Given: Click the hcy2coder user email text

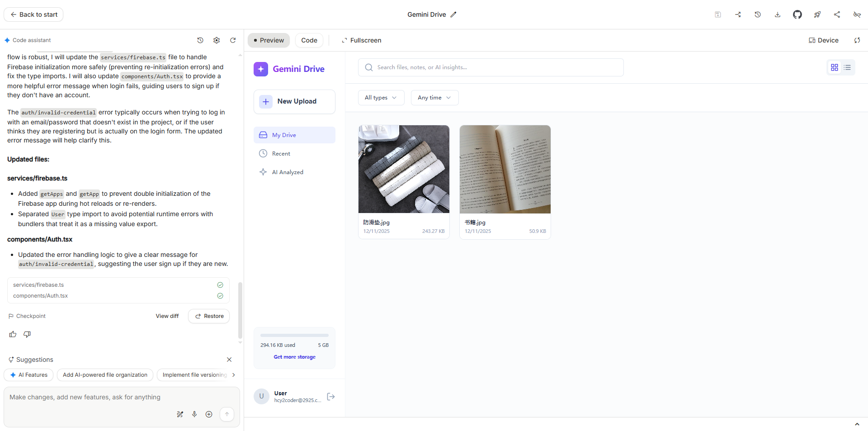Looking at the screenshot, I should pos(298,400).
